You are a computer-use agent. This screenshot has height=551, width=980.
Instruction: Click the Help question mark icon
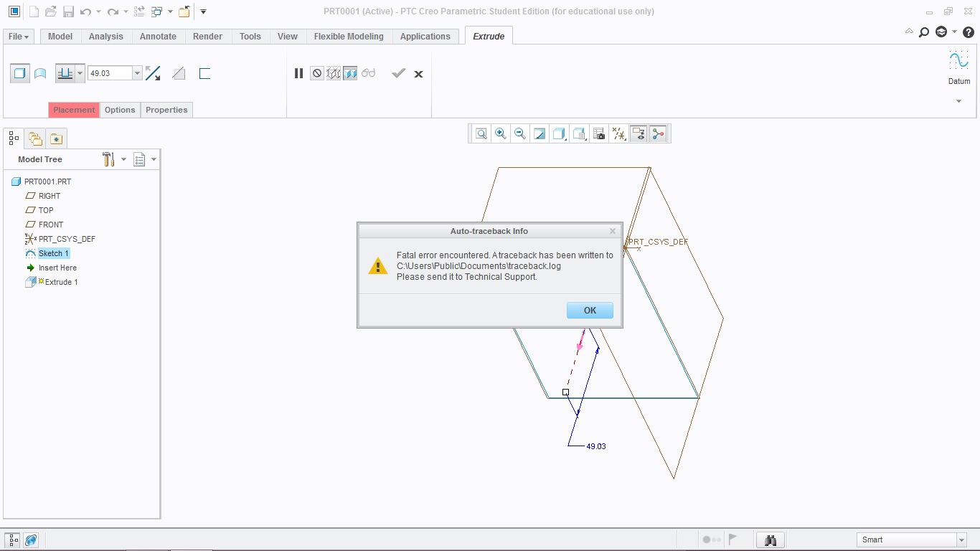[968, 32]
